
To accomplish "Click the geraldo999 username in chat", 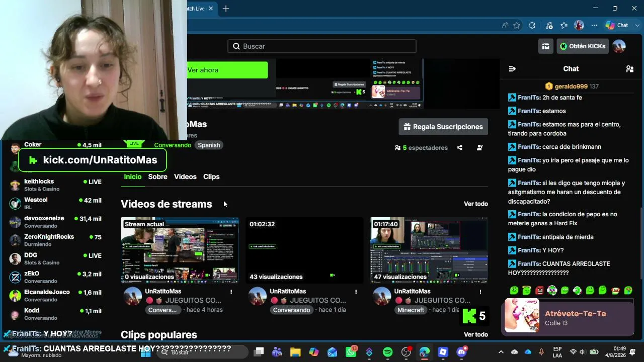I will pos(571,86).
